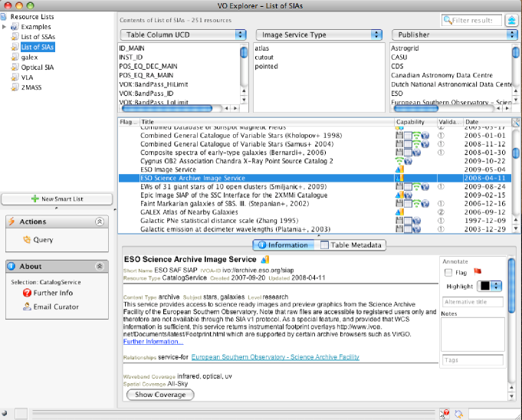The image size is (522, 420).
Task: Collapse the Actions panel
Action: click(99, 221)
